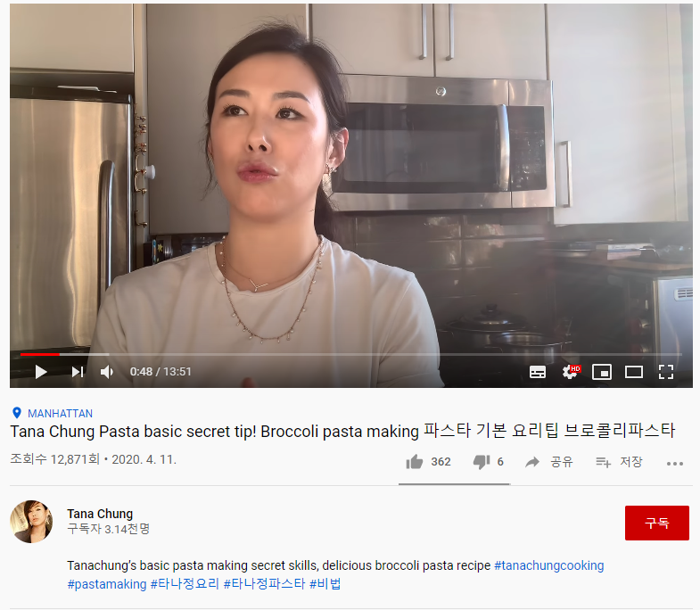Screen dimensions: 700x610
Task: Like the video with thumbs up
Action: (x=428, y=462)
